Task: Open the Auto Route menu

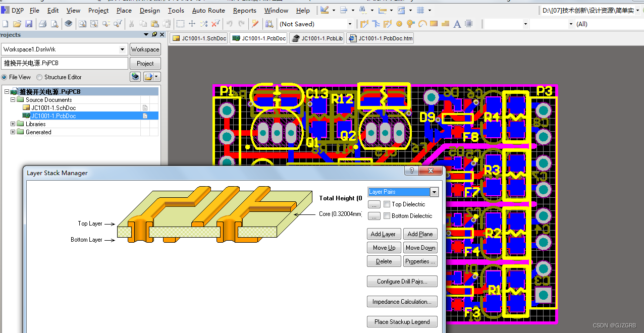Action: pos(208,10)
